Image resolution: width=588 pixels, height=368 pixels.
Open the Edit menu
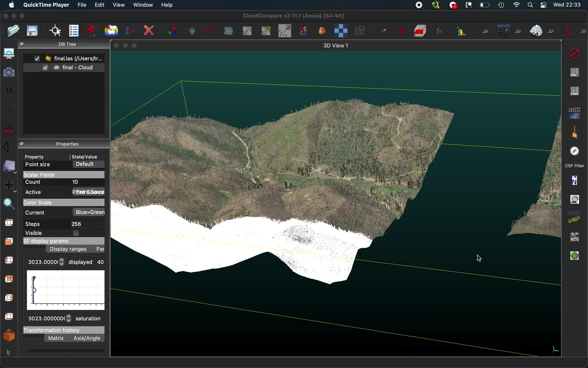click(x=100, y=5)
